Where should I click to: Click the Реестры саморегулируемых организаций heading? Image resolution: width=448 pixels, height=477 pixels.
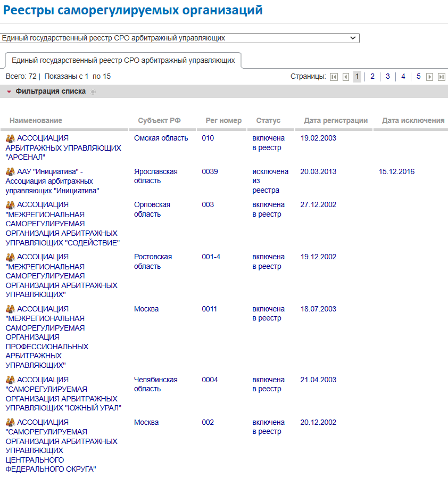[x=133, y=10]
